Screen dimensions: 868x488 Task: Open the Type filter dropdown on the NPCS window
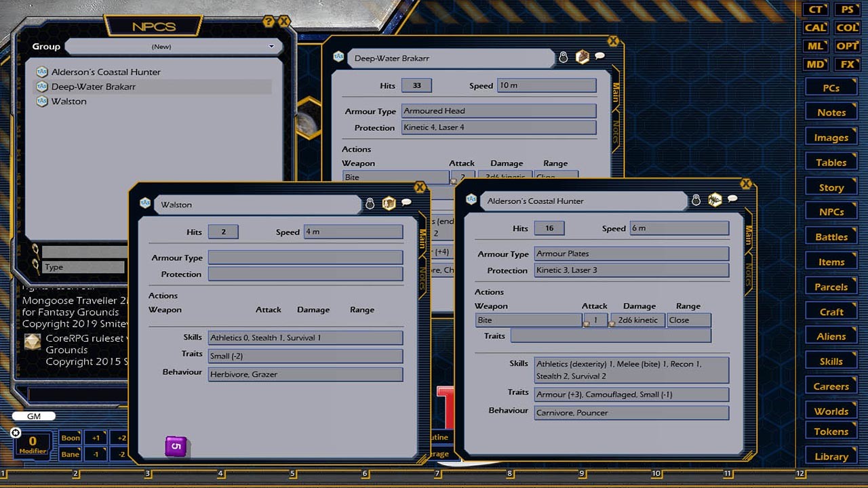click(x=81, y=267)
